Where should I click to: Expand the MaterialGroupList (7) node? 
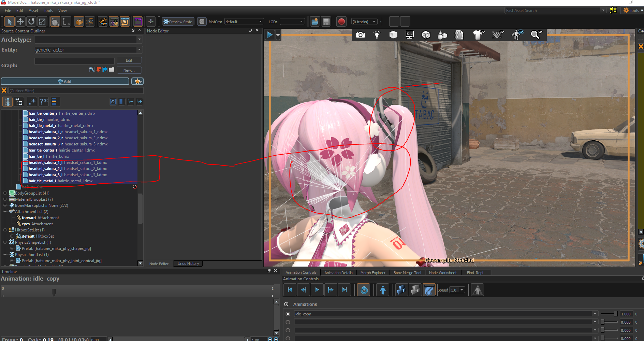point(5,199)
